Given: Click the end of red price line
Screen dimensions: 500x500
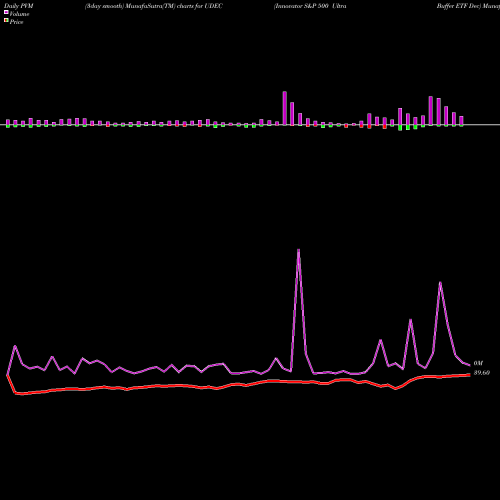Looking at the screenshot, I should point(469,375).
